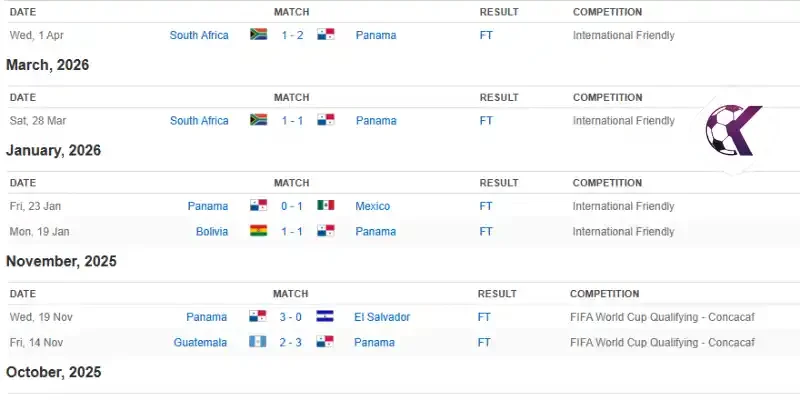Click the Guatemala flag icon
The width and height of the screenshot is (800, 400).
tap(258, 342)
